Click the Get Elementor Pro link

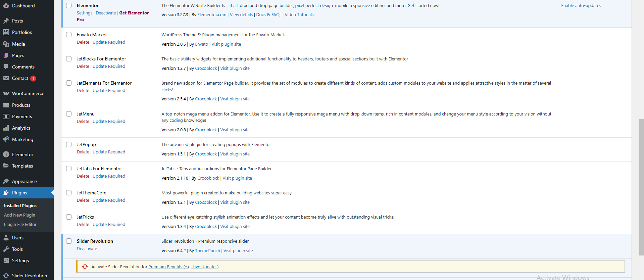click(x=113, y=16)
